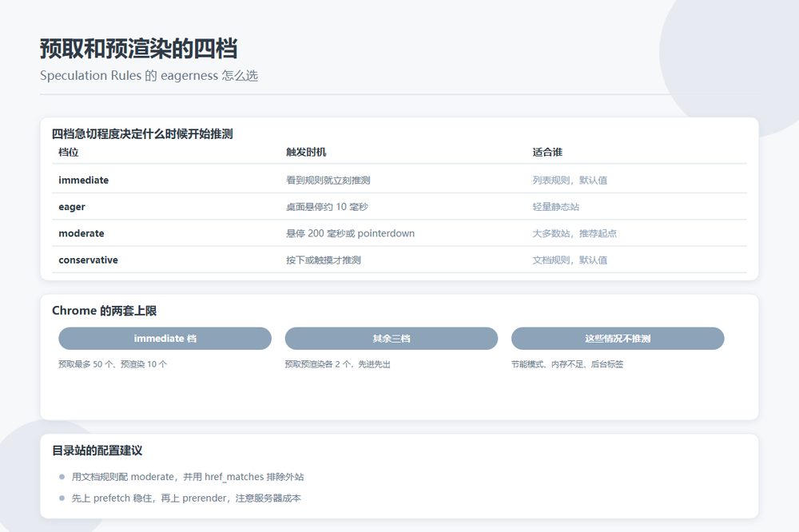The width and height of the screenshot is (799, 532).
Task: Click the "这些情况不推测" pill button
Action: point(618,339)
